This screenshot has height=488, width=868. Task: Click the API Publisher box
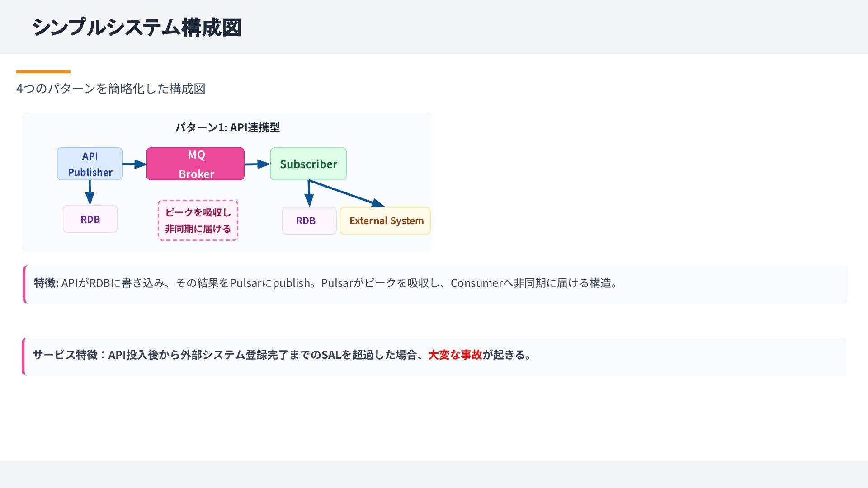(90, 164)
